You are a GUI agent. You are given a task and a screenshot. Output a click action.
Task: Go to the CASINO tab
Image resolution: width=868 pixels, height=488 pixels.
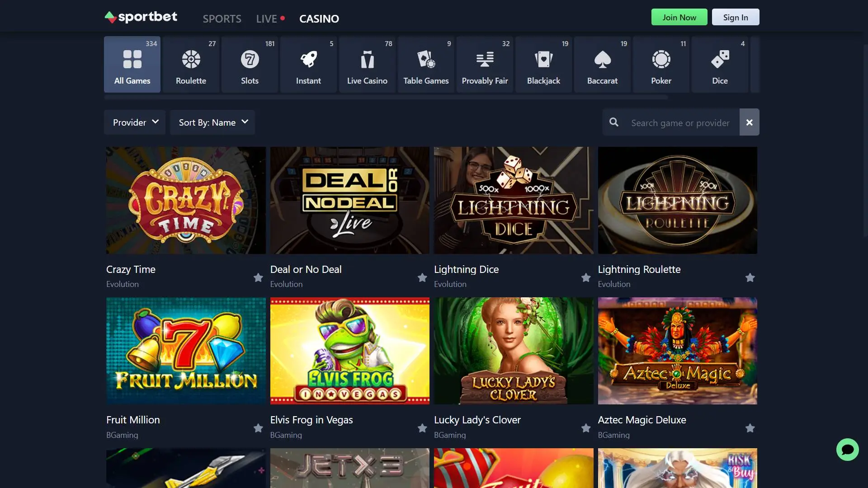click(x=319, y=19)
